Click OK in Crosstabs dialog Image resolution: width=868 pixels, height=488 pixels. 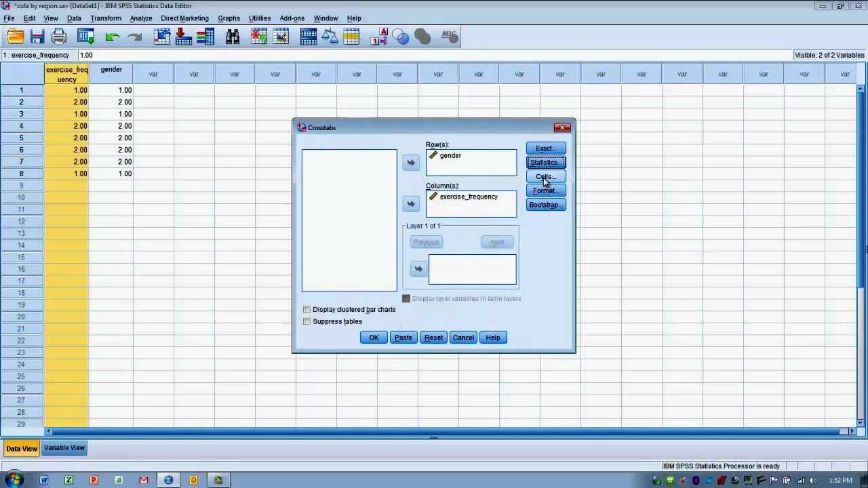pos(374,338)
